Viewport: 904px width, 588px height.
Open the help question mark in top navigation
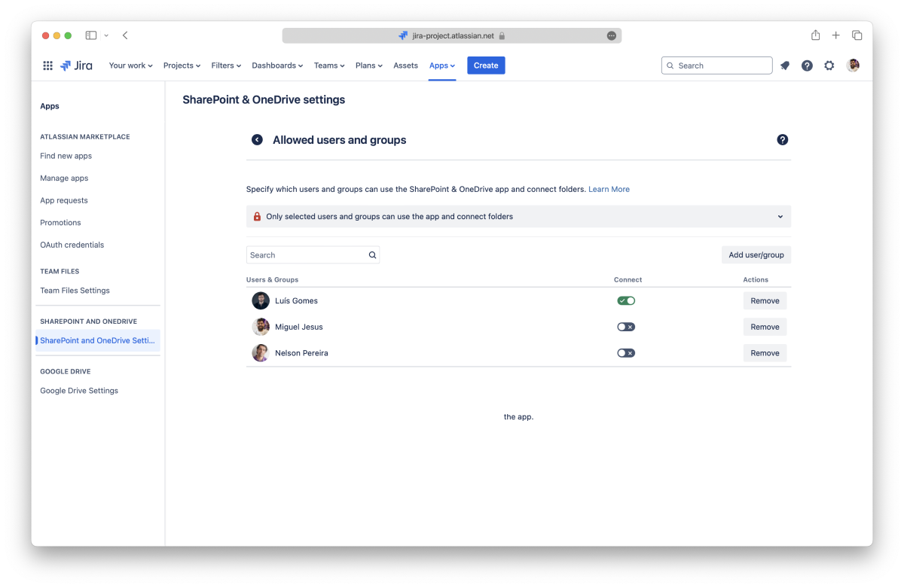pos(807,66)
